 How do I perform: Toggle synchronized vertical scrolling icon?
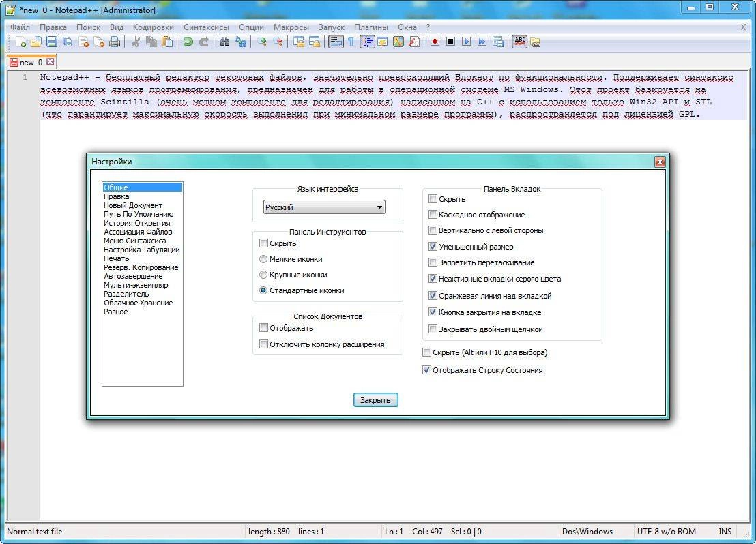point(298,42)
